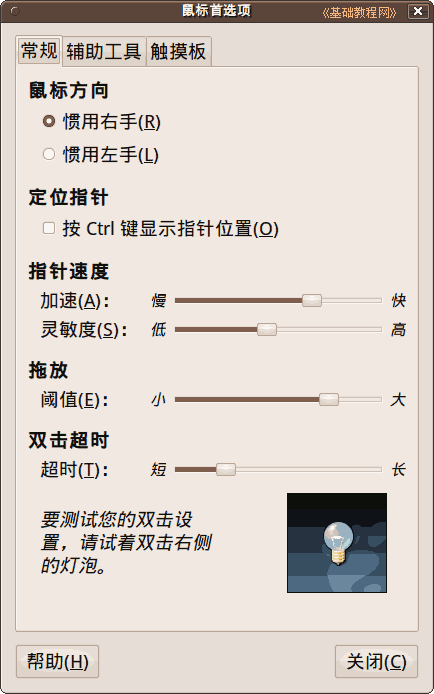Switch to the 辅助工具 tab

pos(104,51)
